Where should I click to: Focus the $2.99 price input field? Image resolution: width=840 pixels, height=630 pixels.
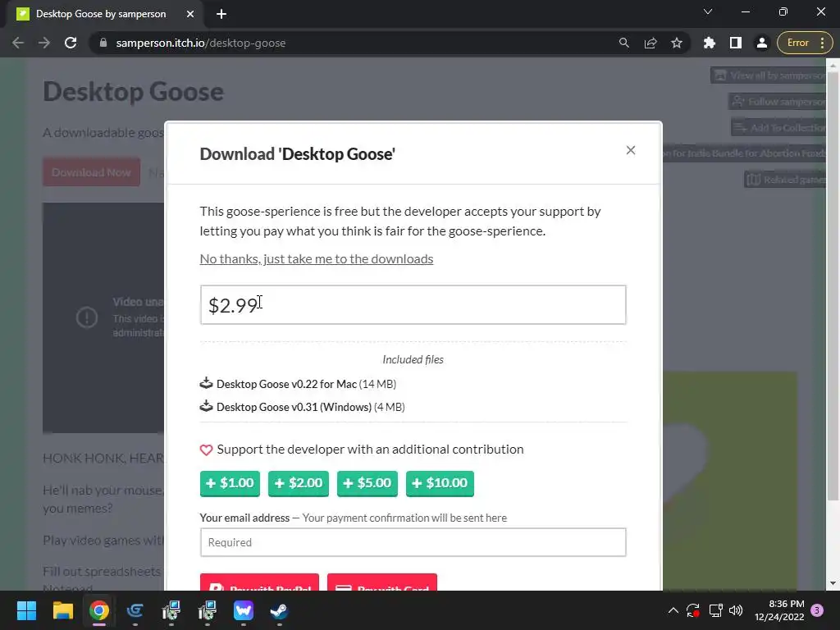413,305
